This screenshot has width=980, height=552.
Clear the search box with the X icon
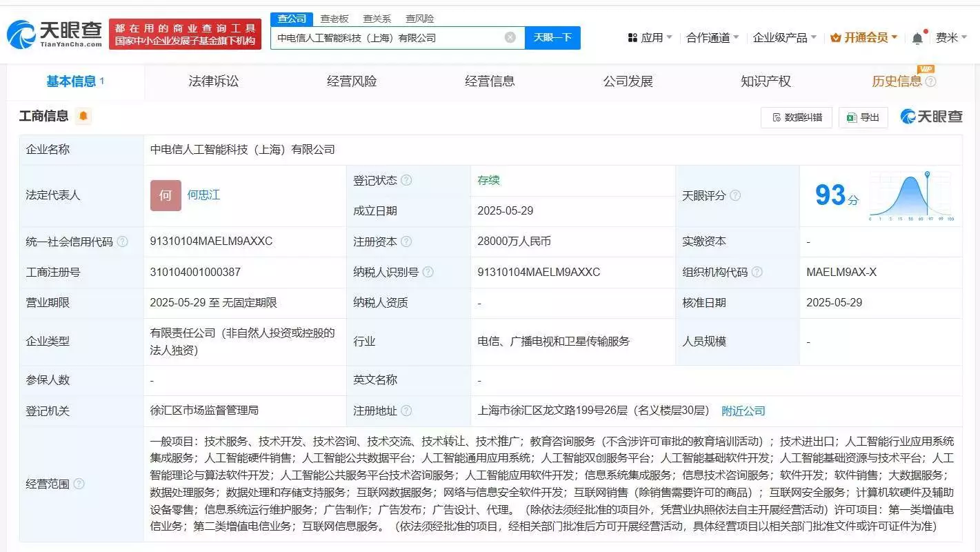click(510, 37)
